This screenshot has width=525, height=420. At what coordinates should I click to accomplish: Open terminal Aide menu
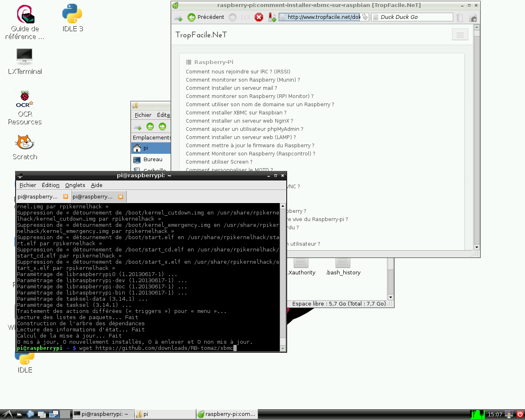click(x=96, y=185)
